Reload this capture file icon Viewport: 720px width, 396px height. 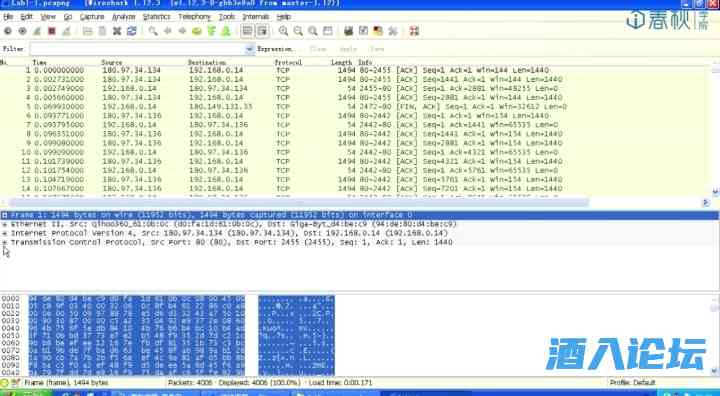click(131, 31)
